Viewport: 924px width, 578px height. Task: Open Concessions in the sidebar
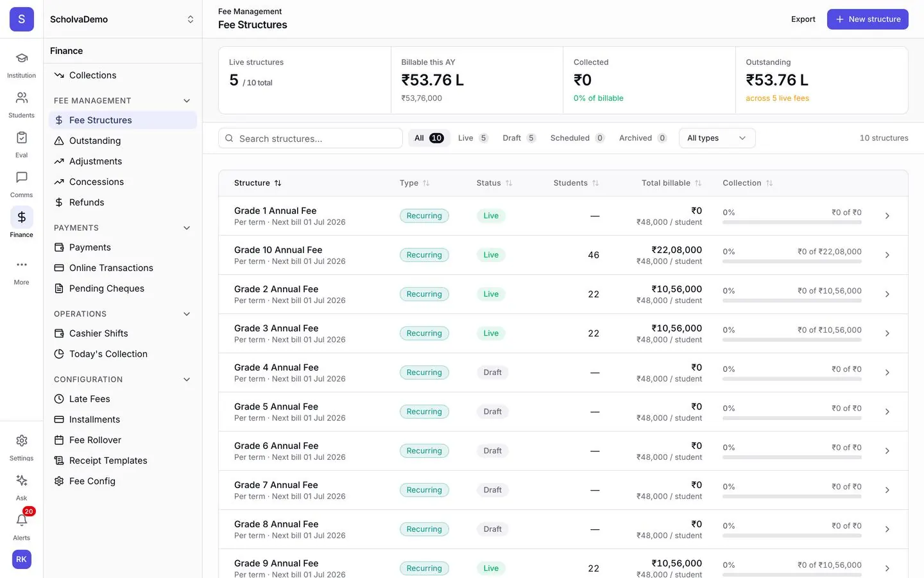click(123, 182)
